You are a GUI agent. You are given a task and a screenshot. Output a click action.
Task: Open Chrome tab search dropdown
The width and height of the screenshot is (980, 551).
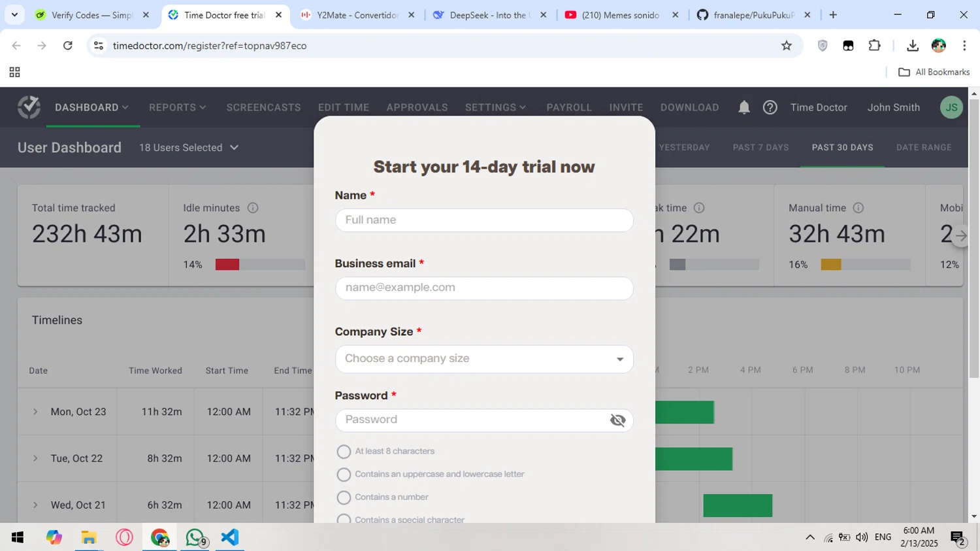click(x=14, y=14)
